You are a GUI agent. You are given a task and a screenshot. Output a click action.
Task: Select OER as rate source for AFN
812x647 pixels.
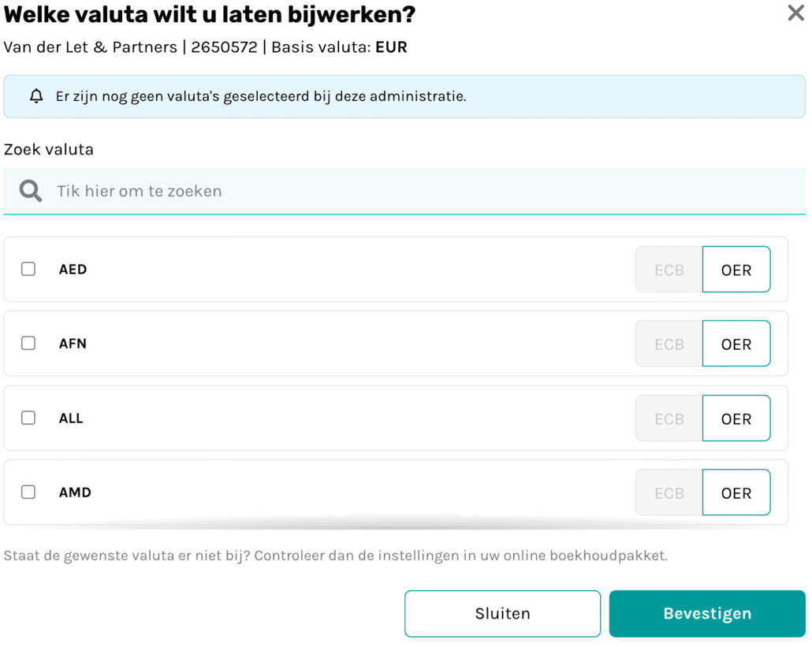coord(736,344)
